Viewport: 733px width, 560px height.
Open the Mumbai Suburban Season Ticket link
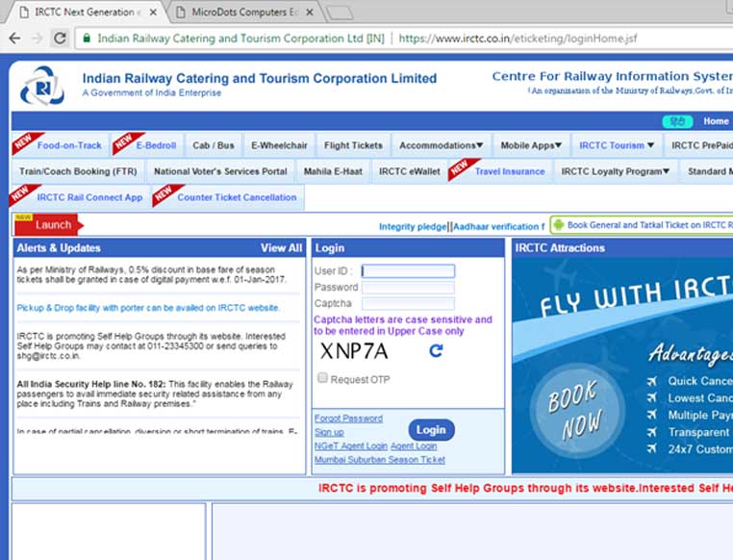coord(380,460)
